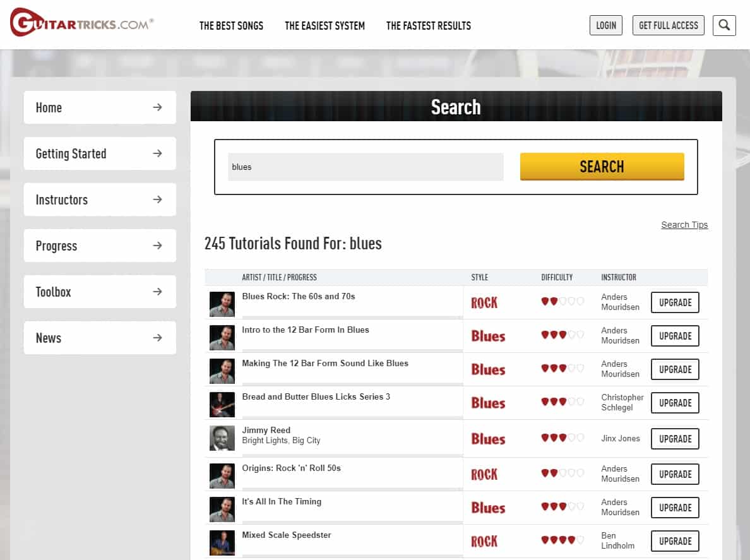Open News in the sidebar
750x560 pixels.
pyautogui.click(x=100, y=338)
